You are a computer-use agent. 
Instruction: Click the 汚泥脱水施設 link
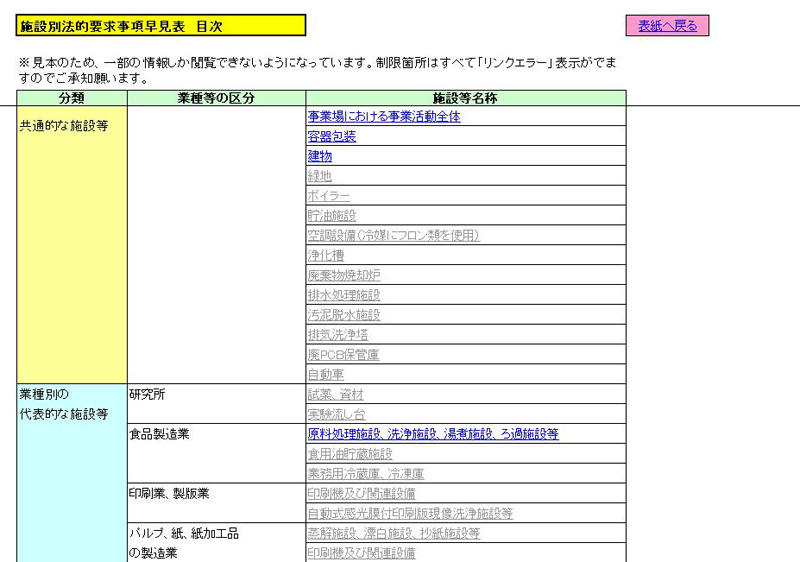pos(344,315)
